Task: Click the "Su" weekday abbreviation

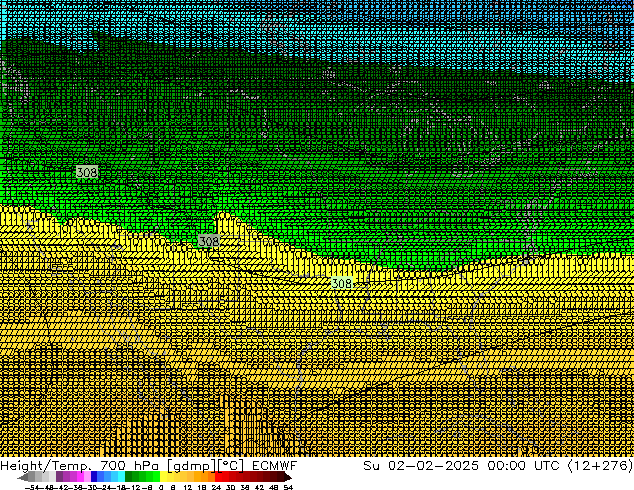Action: pyautogui.click(x=371, y=466)
